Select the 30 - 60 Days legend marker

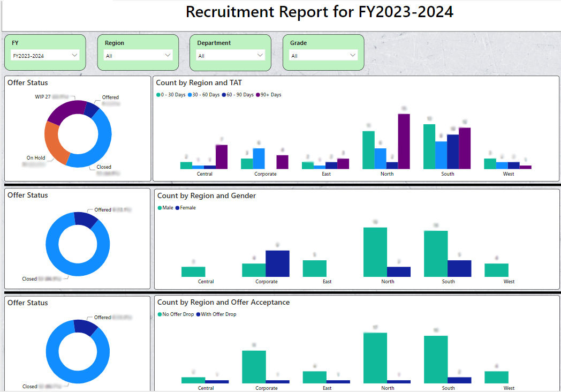pyautogui.click(x=190, y=95)
